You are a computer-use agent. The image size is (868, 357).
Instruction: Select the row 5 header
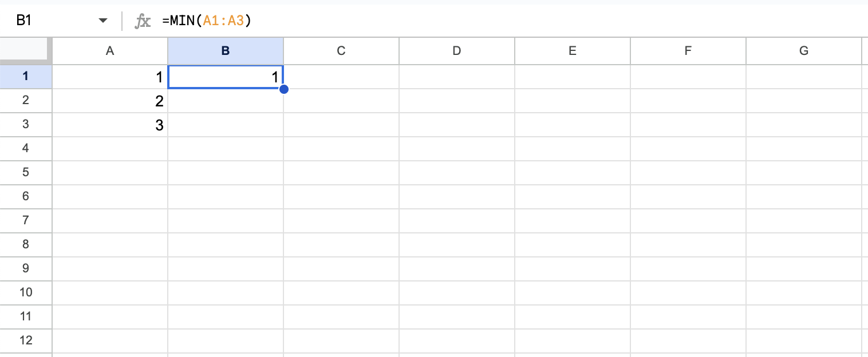26,172
